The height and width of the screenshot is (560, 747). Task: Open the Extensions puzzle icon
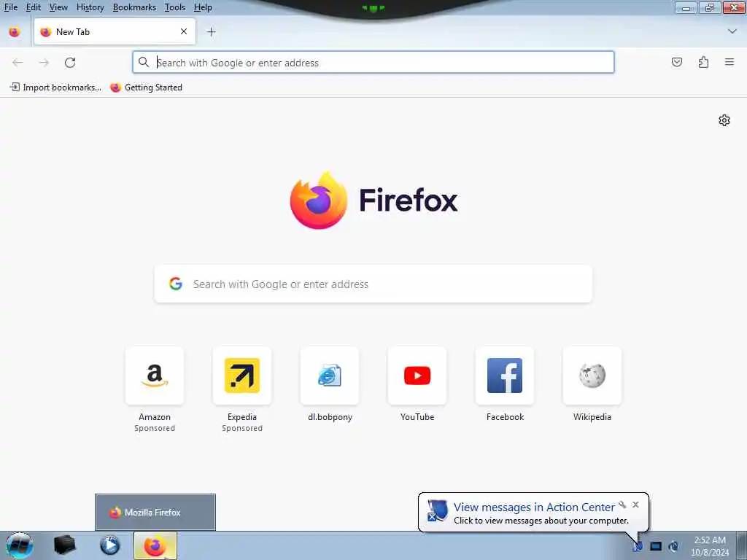click(703, 62)
